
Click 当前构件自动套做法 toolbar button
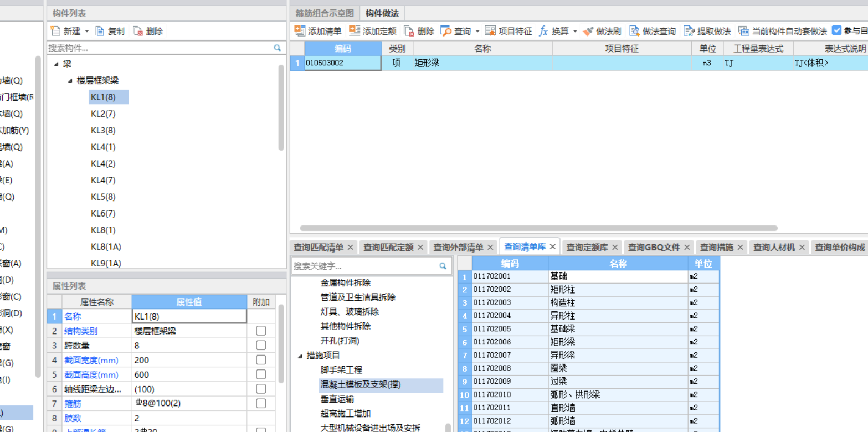coord(783,32)
